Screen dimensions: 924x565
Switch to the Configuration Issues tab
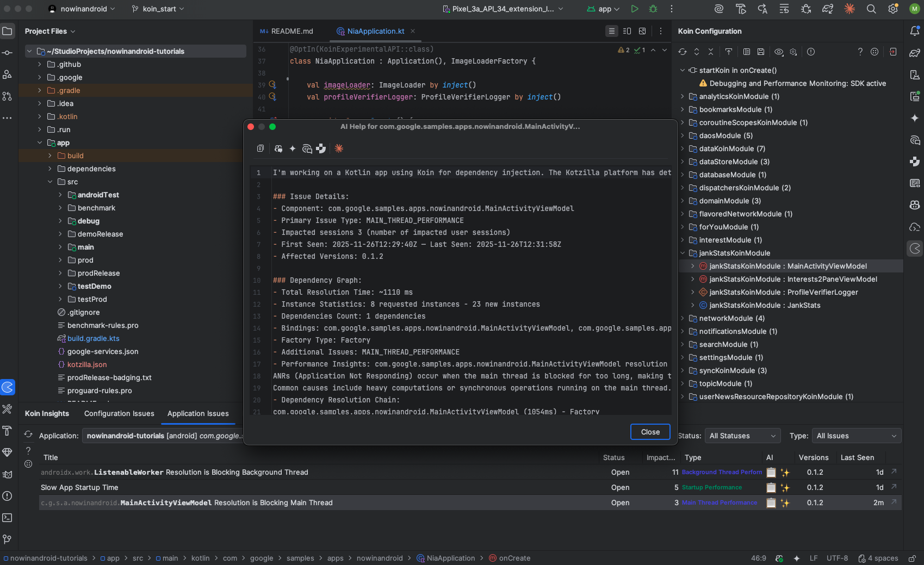119,413
